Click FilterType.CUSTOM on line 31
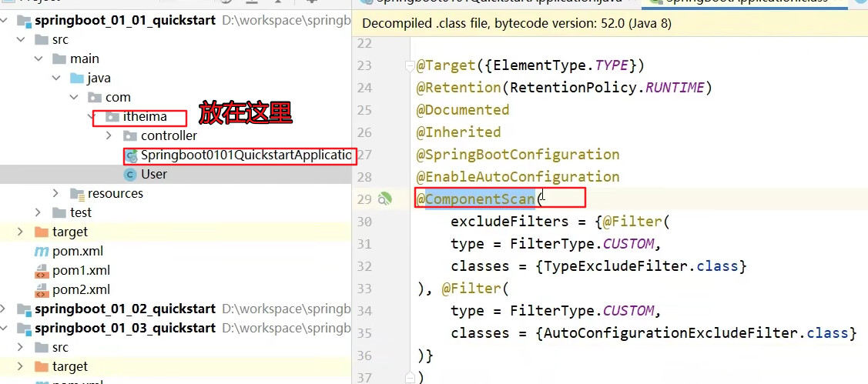Viewport: 868px width, 384px height. 581,244
